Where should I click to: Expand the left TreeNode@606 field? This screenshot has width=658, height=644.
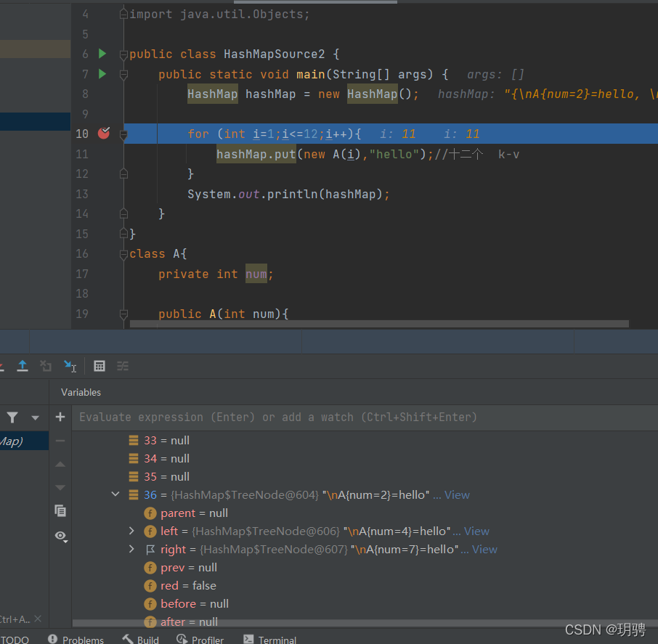coord(131,531)
